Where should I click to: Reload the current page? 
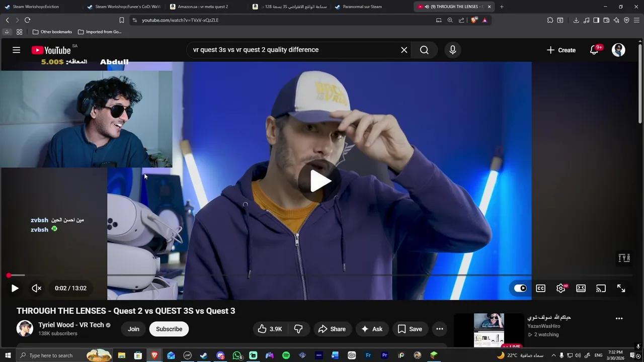point(27,20)
